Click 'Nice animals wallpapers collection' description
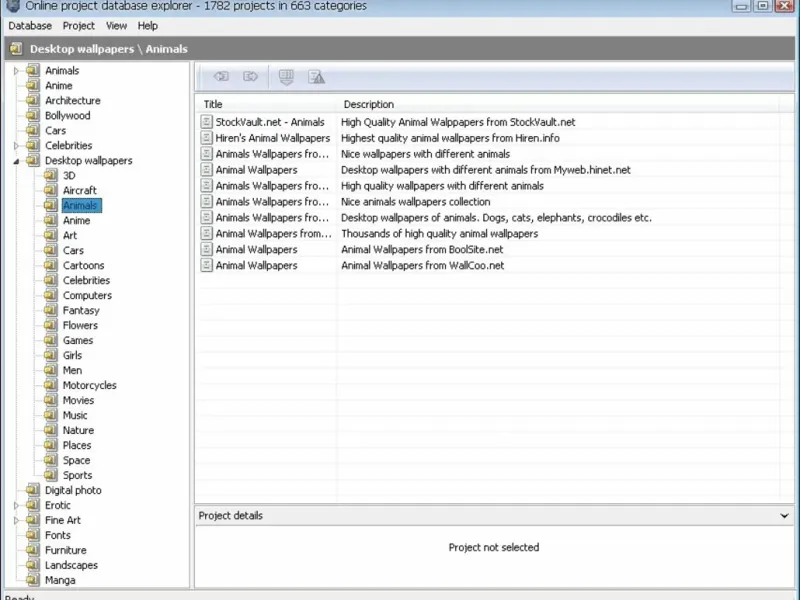This screenshot has height=600, width=800. tap(415, 202)
